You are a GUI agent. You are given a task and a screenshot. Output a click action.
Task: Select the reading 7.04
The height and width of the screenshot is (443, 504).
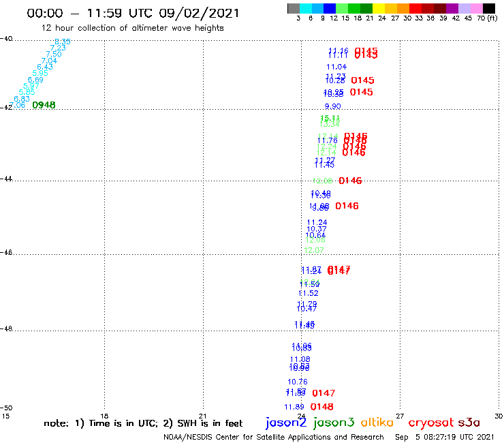click(x=49, y=61)
